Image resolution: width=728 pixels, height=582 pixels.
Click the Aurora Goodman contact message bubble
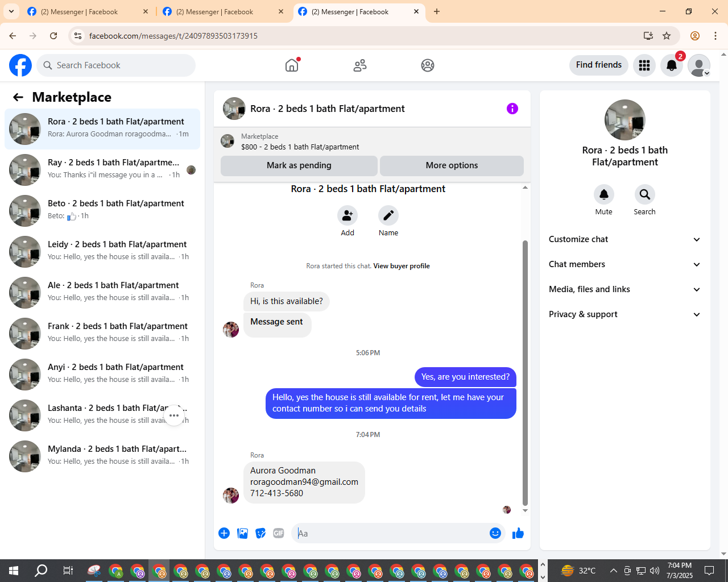coord(304,482)
